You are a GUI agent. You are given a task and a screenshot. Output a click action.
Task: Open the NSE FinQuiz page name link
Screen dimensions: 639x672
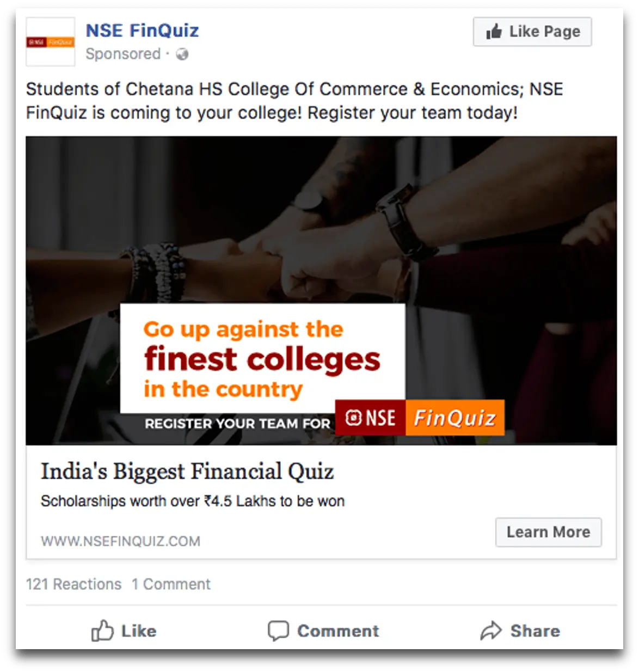click(x=142, y=30)
